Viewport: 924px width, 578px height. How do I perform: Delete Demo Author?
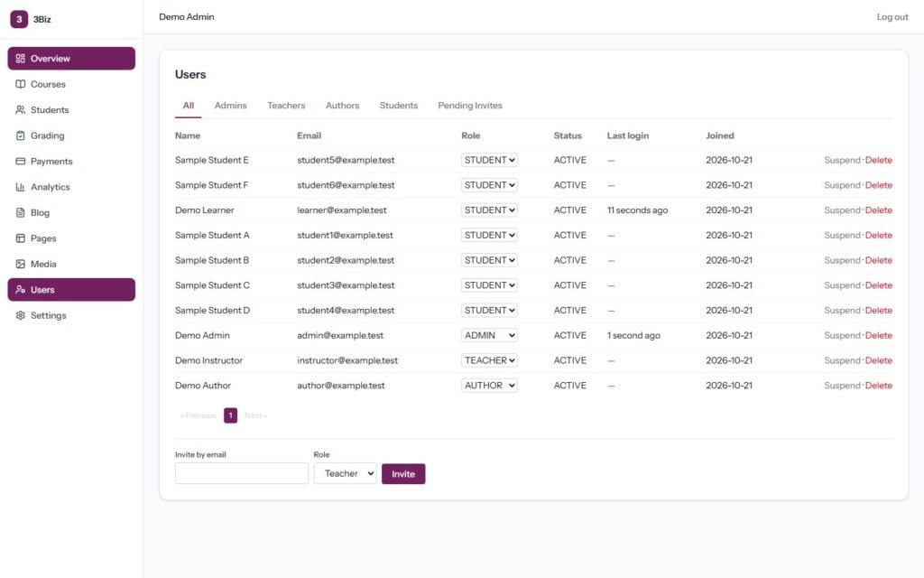click(879, 386)
